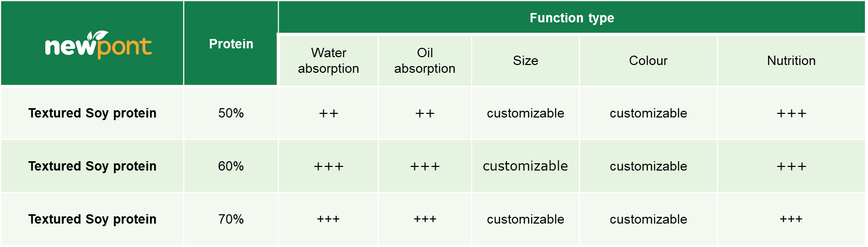Screen dimensions: 868x247
Task: Select Size customizable cell in 60% row
Action: pyautogui.click(x=525, y=166)
